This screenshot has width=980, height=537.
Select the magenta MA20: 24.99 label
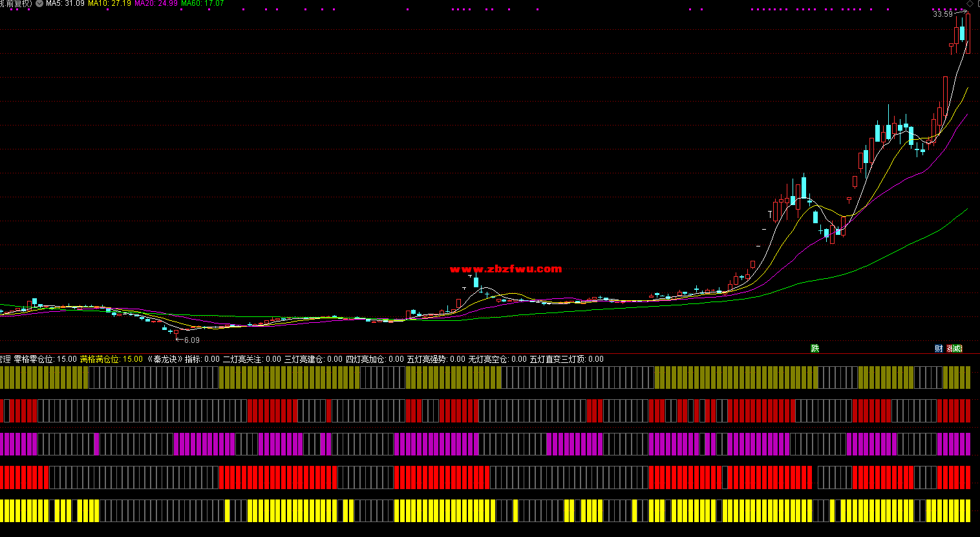tap(156, 3)
